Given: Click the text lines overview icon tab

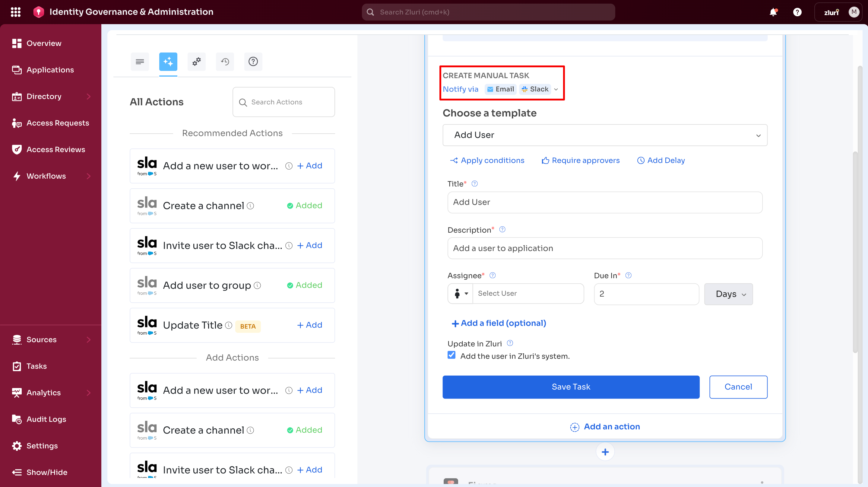Looking at the screenshot, I should (140, 61).
